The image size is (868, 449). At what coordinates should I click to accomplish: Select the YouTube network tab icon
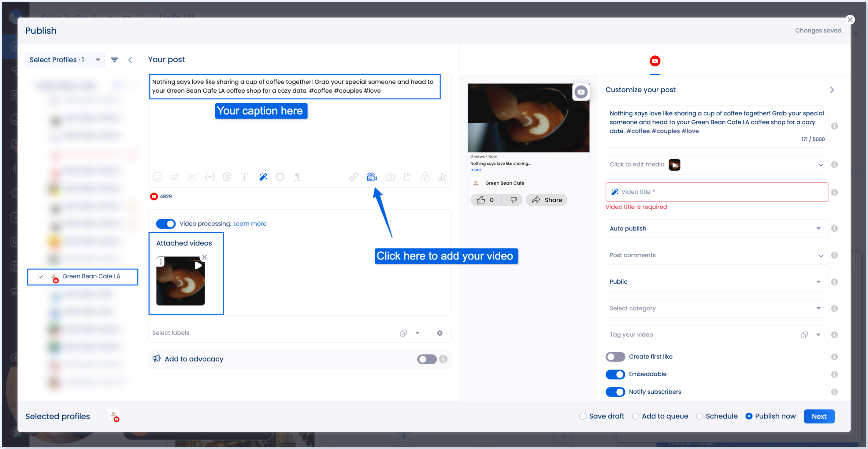[655, 61]
